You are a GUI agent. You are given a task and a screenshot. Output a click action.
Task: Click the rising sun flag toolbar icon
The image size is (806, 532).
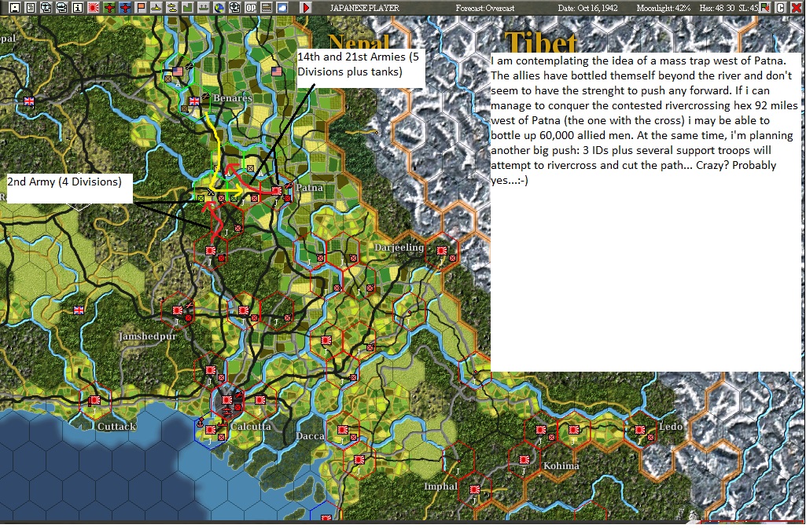[x=94, y=7]
